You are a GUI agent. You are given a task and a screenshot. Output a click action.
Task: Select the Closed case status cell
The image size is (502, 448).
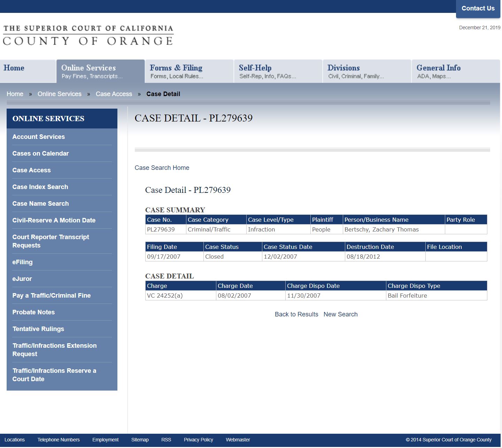[x=233, y=257]
